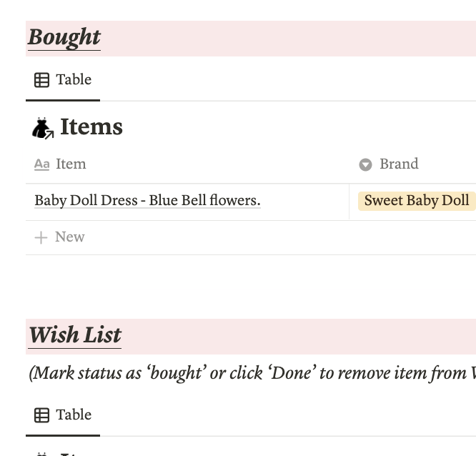The height and width of the screenshot is (456, 476).
Task: Open the Items database title
Action: 91,127
